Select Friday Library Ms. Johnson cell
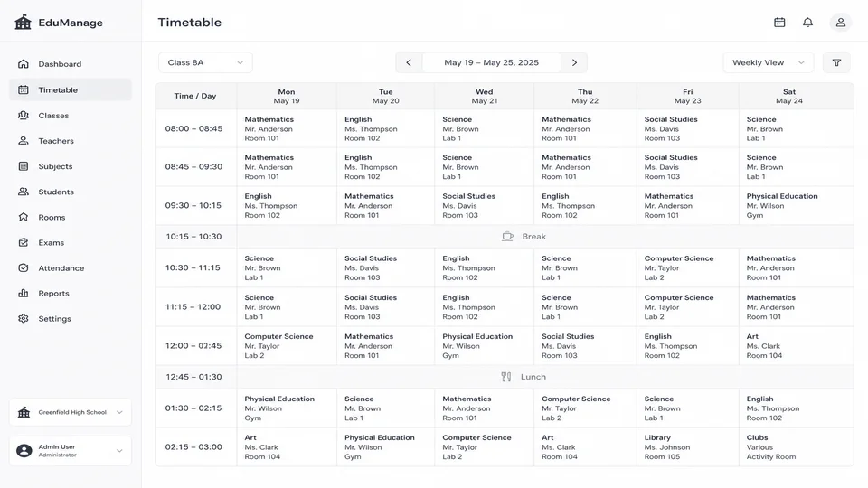 tap(687, 447)
